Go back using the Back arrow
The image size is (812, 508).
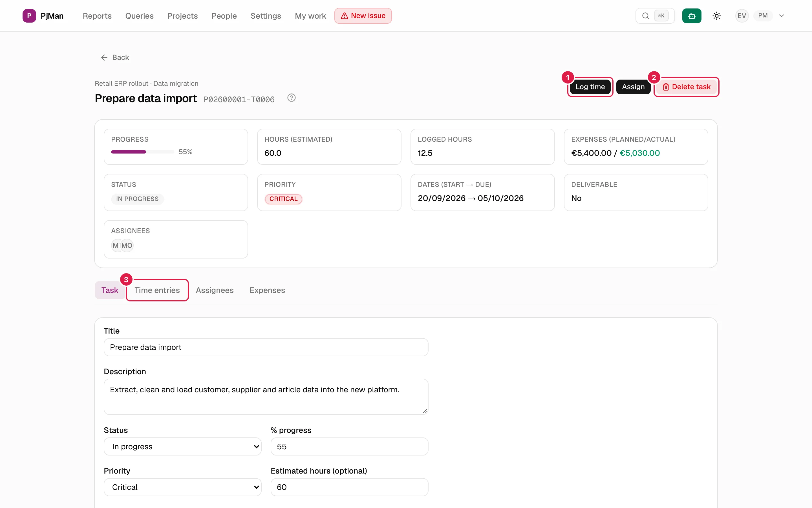[115, 58]
